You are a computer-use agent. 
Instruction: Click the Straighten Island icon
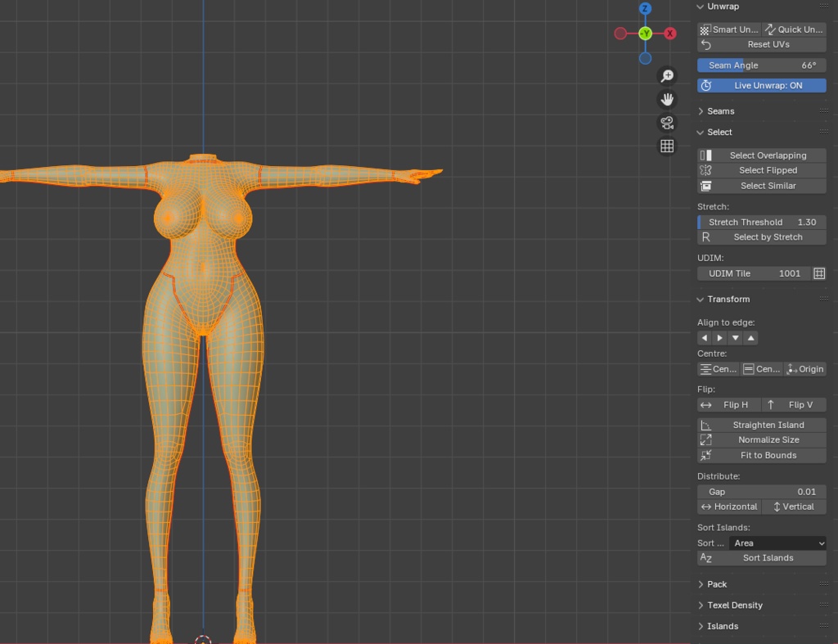pos(706,425)
